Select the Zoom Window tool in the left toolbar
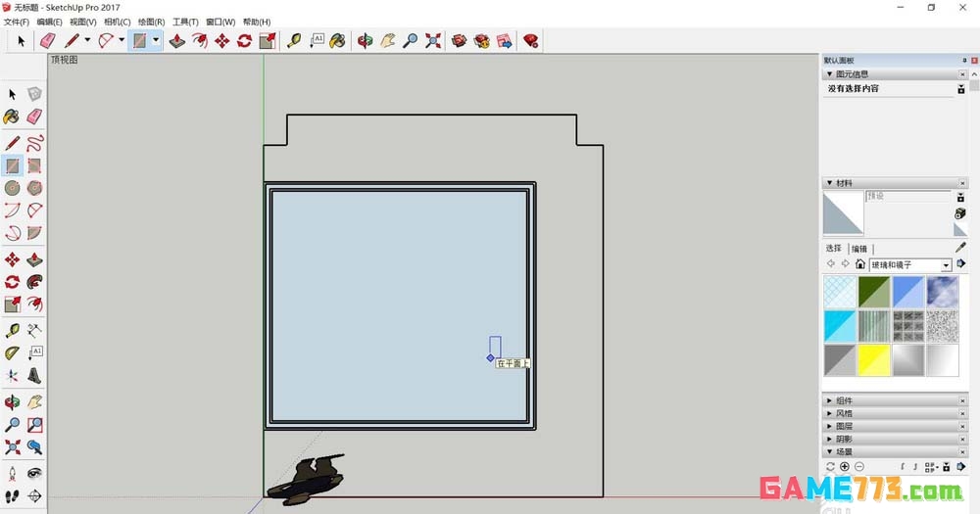This screenshot has width=980, height=514. (x=35, y=425)
